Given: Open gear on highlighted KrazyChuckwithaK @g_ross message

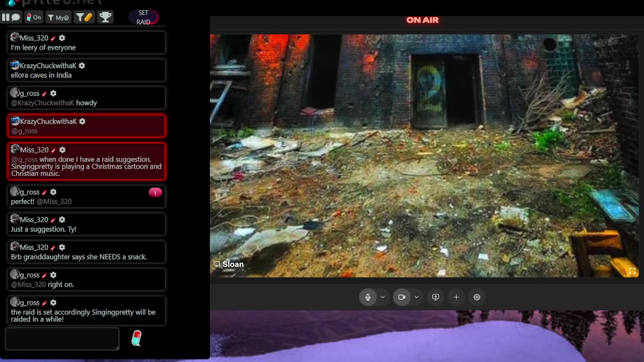Looking at the screenshot, I should coord(82,121).
